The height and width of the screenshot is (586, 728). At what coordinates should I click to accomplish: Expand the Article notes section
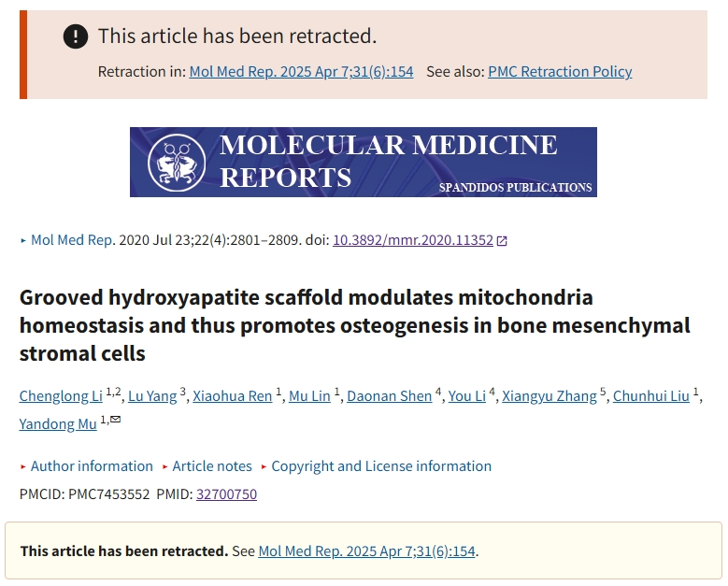[212, 465]
